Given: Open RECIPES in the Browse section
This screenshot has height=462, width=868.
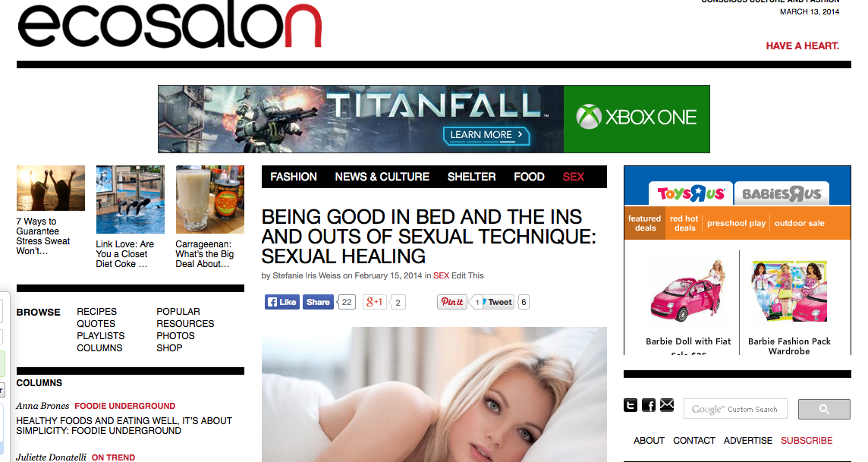Looking at the screenshot, I should pos(97,312).
